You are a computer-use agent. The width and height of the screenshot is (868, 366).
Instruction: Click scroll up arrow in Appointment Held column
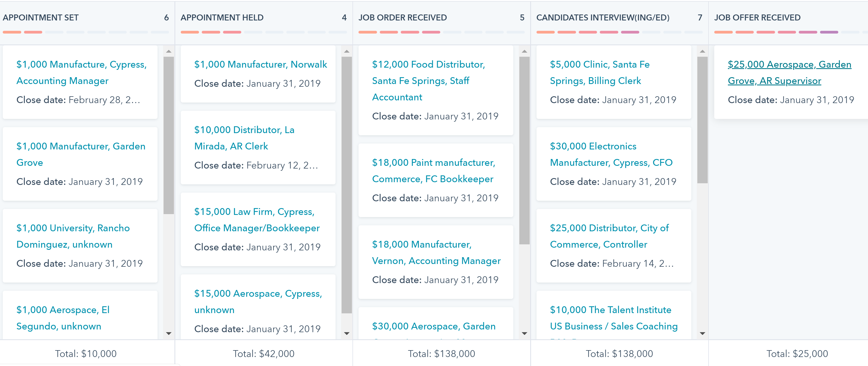346,51
